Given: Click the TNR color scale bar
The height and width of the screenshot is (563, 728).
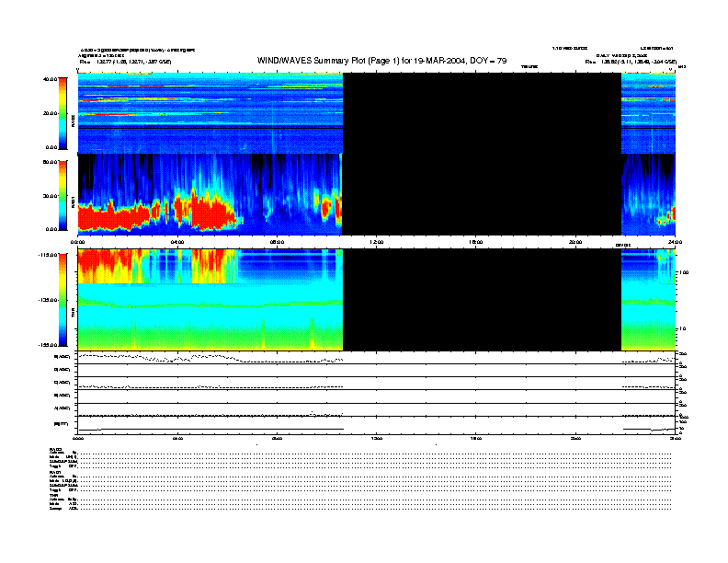Looking at the screenshot, I should (63, 299).
